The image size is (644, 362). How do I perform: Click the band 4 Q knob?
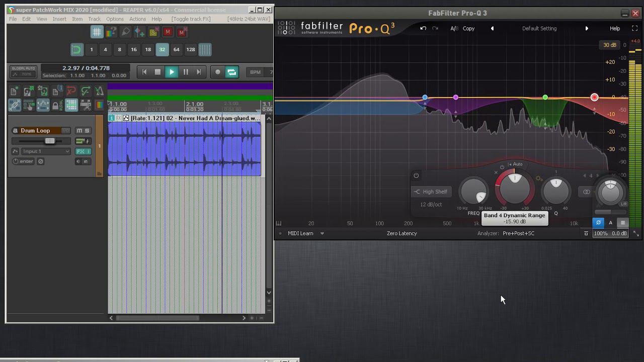click(x=556, y=191)
